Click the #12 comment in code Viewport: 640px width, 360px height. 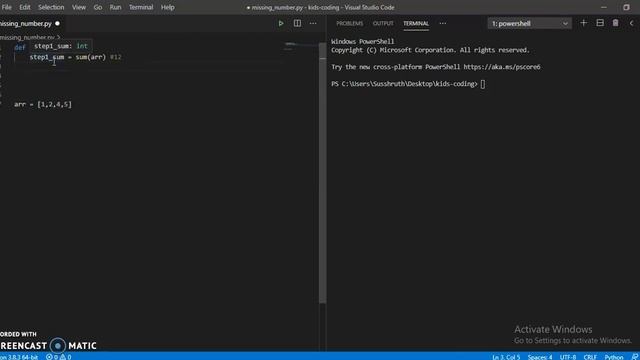point(116,57)
